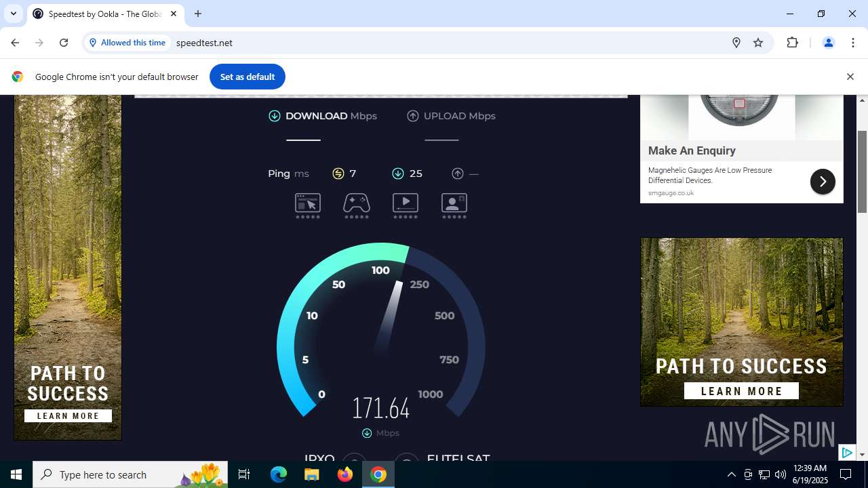Click the round arrow button on Make An Enquiry ad
The image size is (868, 488).
tap(823, 182)
